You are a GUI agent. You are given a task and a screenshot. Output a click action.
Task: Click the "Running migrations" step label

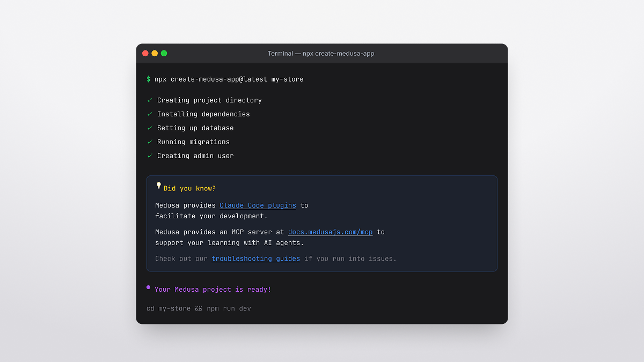(x=193, y=142)
